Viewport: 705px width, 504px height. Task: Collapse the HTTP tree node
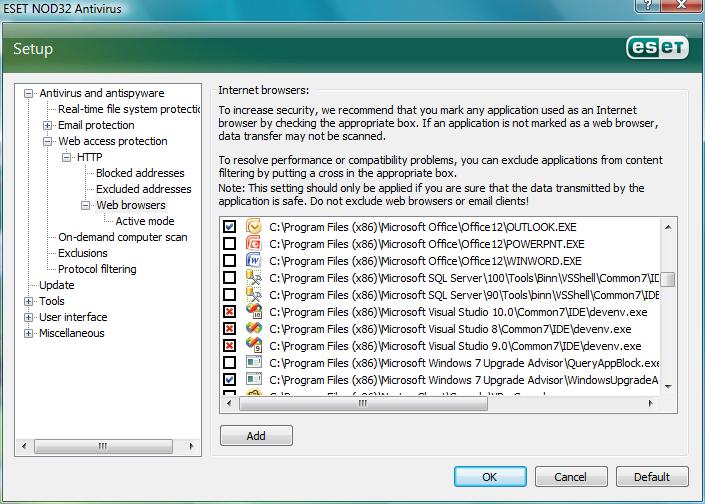pyautogui.click(x=66, y=157)
